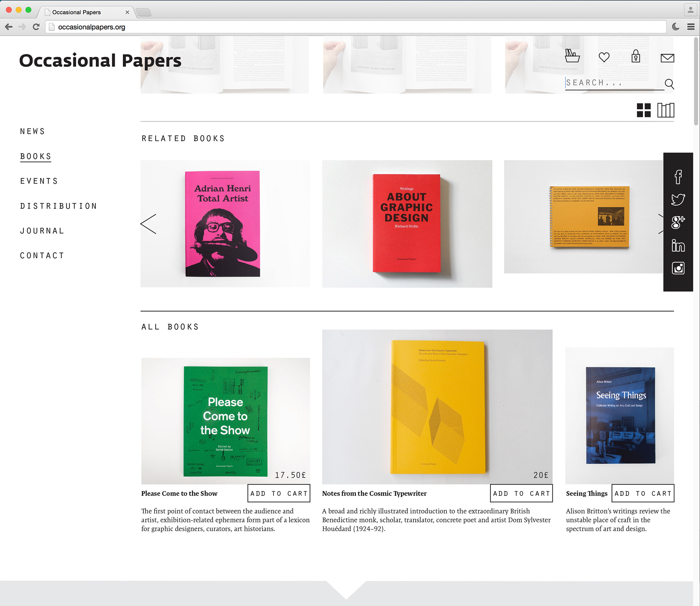Viewport: 700px width, 606px height.
Task: Add Please Come to the Show to cart
Action: coord(279,493)
